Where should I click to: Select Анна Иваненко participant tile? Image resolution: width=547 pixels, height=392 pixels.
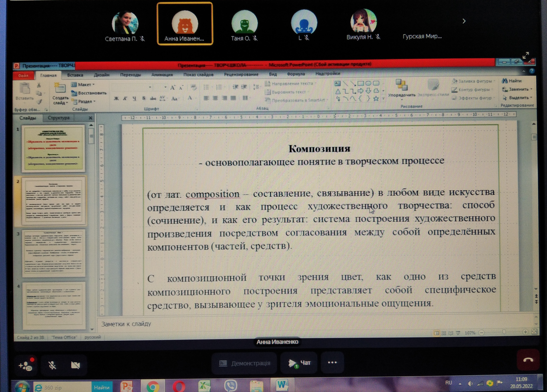(x=185, y=24)
